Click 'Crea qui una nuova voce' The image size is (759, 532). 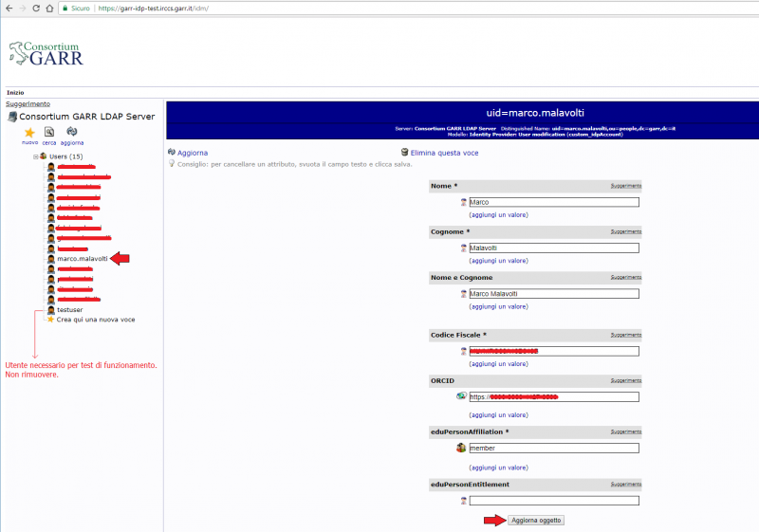tap(95, 320)
